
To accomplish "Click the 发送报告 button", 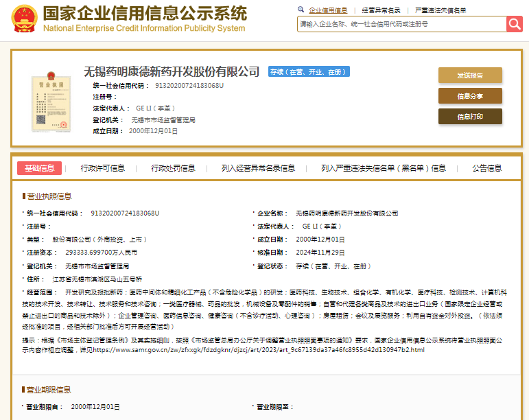I will pyautogui.click(x=470, y=75).
